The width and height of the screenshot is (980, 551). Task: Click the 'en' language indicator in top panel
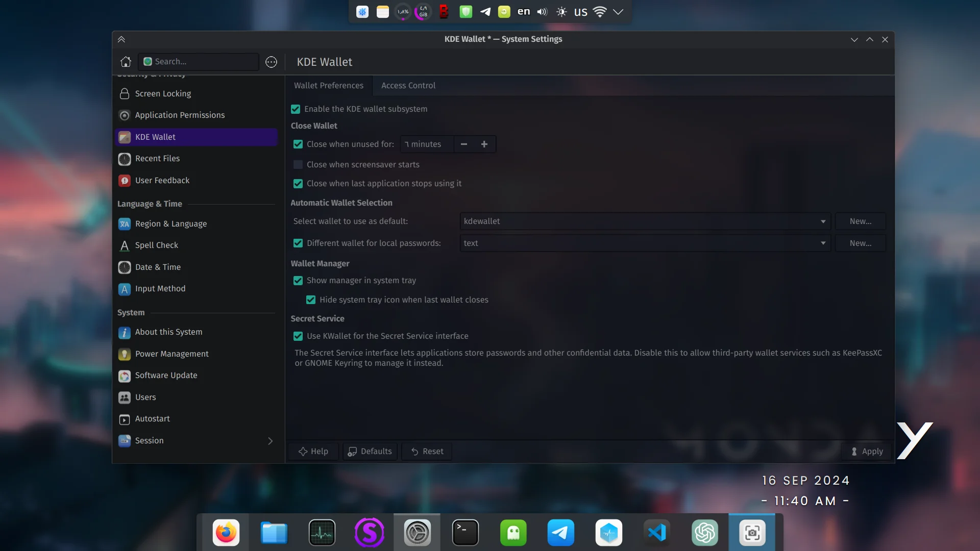tap(524, 12)
